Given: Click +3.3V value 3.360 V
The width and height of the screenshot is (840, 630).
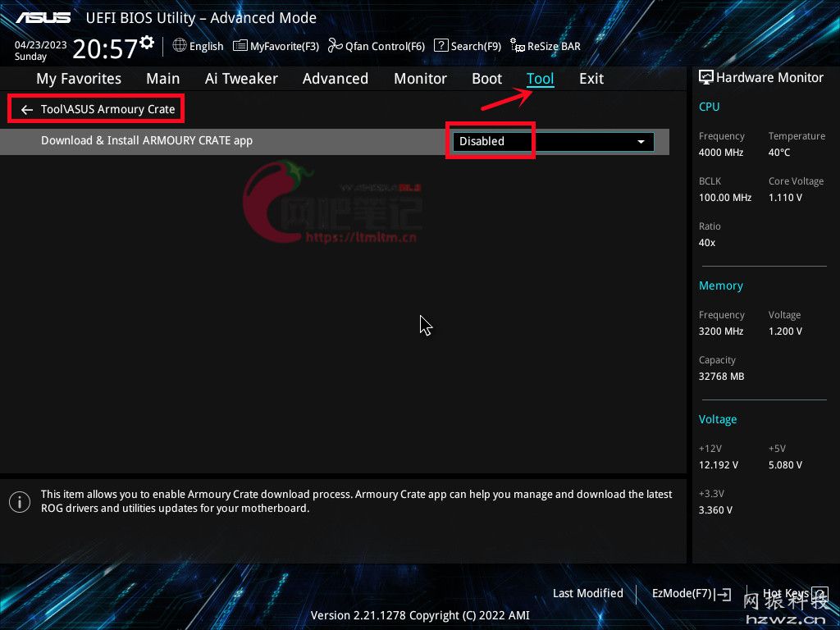Looking at the screenshot, I should pos(715,510).
